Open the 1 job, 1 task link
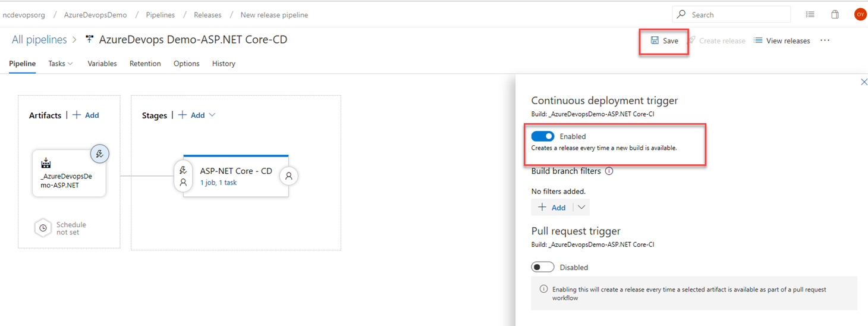 coord(218,183)
